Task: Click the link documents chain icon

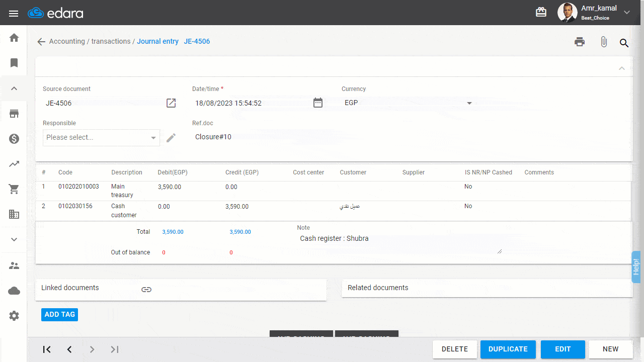Action: [x=146, y=290]
